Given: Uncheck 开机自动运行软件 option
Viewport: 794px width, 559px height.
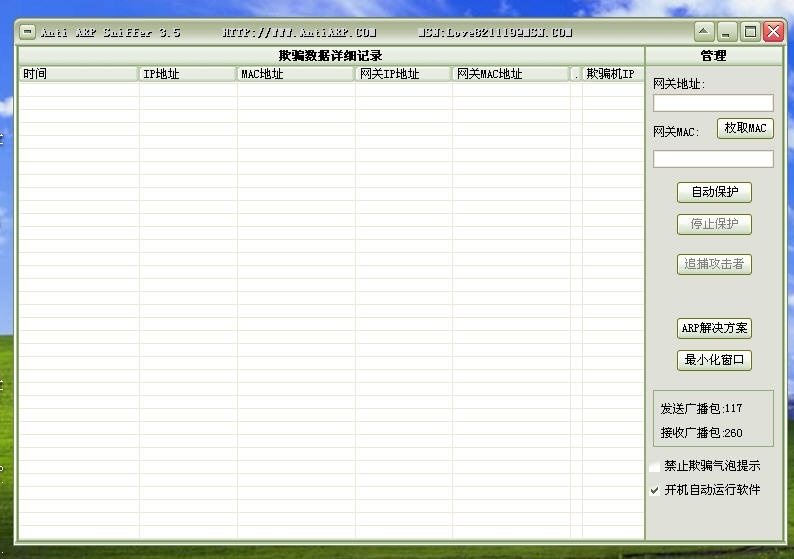Looking at the screenshot, I should pyautogui.click(x=655, y=490).
